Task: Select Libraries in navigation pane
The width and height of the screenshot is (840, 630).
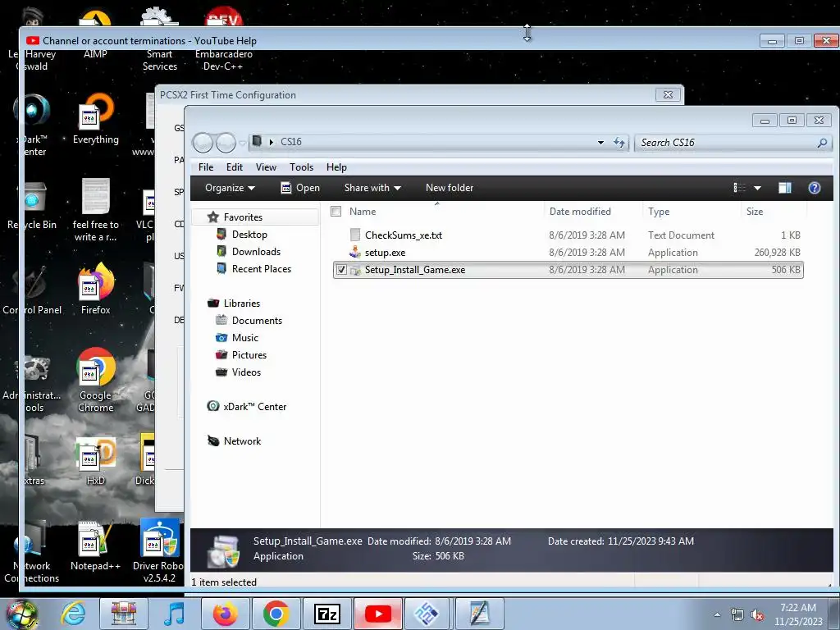Action: coord(242,304)
